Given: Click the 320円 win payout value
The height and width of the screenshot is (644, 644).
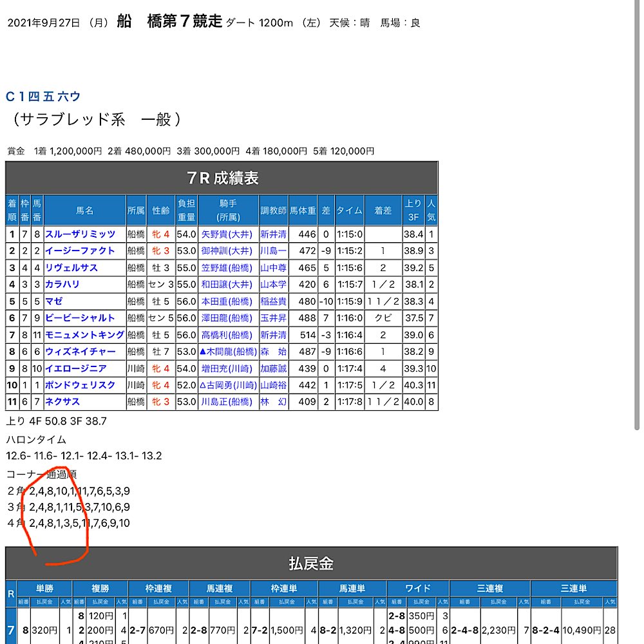Looking at the screenshot, I should coord(45,630).
